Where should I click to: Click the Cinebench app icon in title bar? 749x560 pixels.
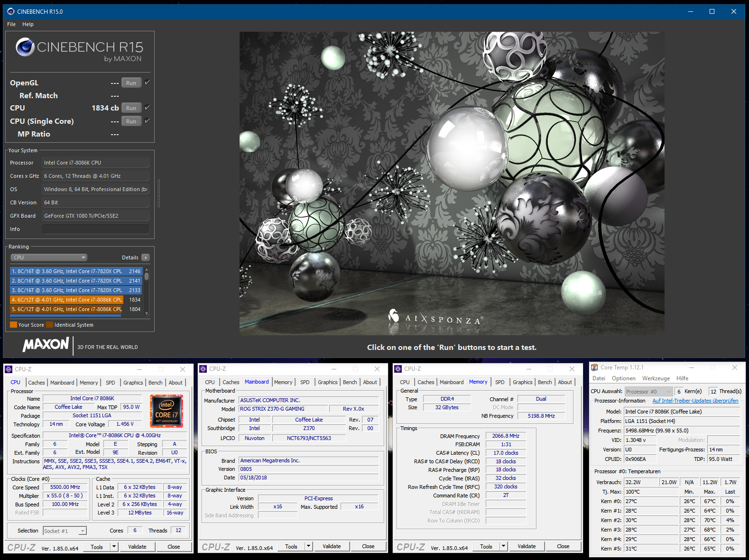pos(11,11)
